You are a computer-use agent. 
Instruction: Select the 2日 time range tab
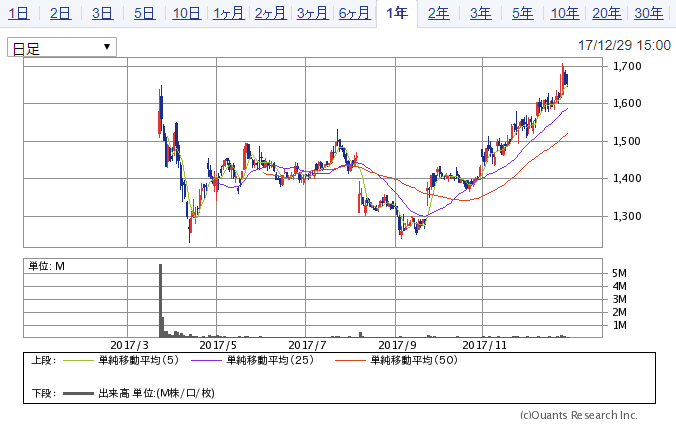click(60, 13)
